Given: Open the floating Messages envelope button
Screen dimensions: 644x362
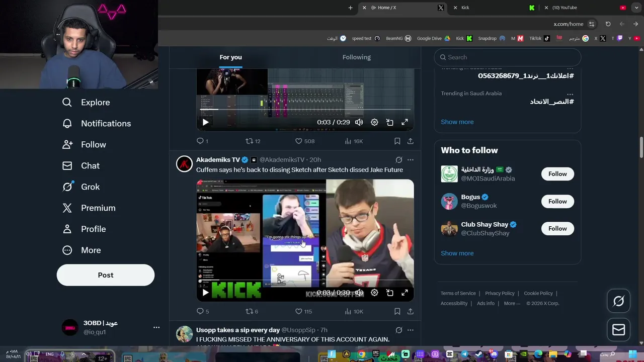Looking at the screenshot, I should (x=618, y=330).
